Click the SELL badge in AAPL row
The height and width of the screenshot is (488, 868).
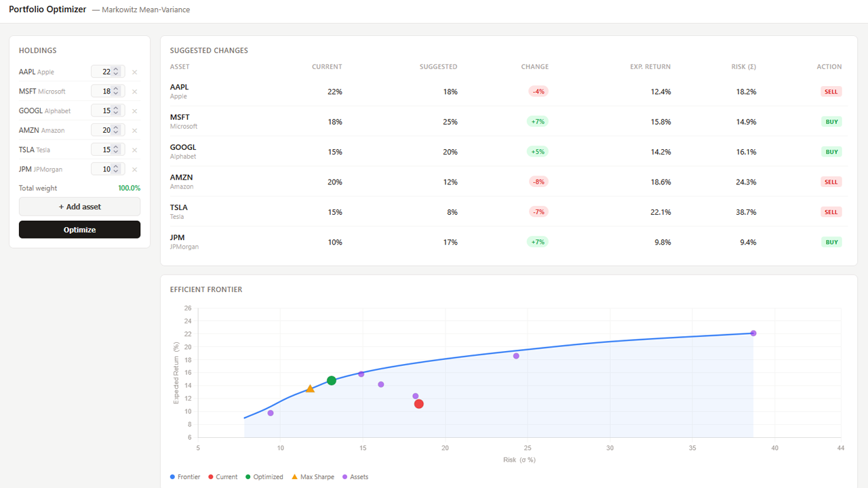point(831,91)
